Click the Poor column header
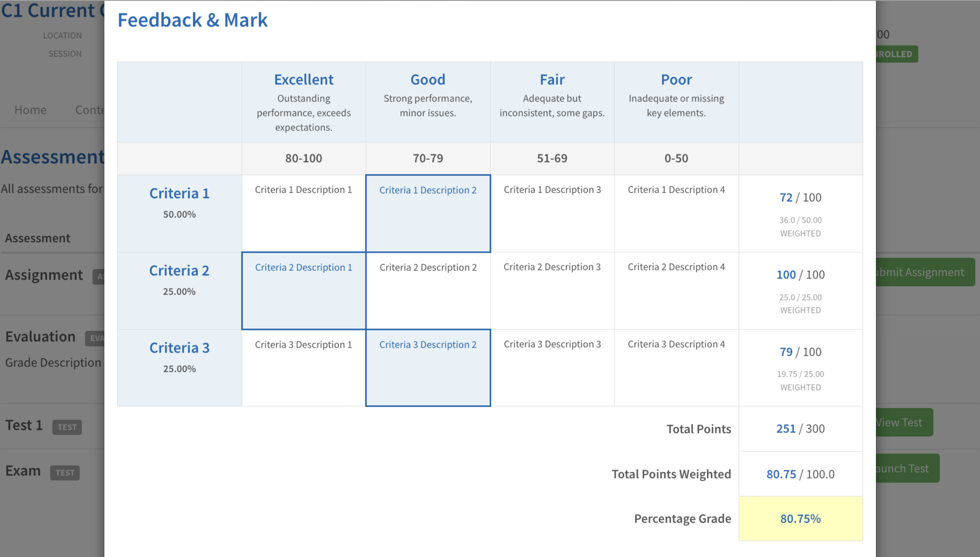 click(676, 80)
